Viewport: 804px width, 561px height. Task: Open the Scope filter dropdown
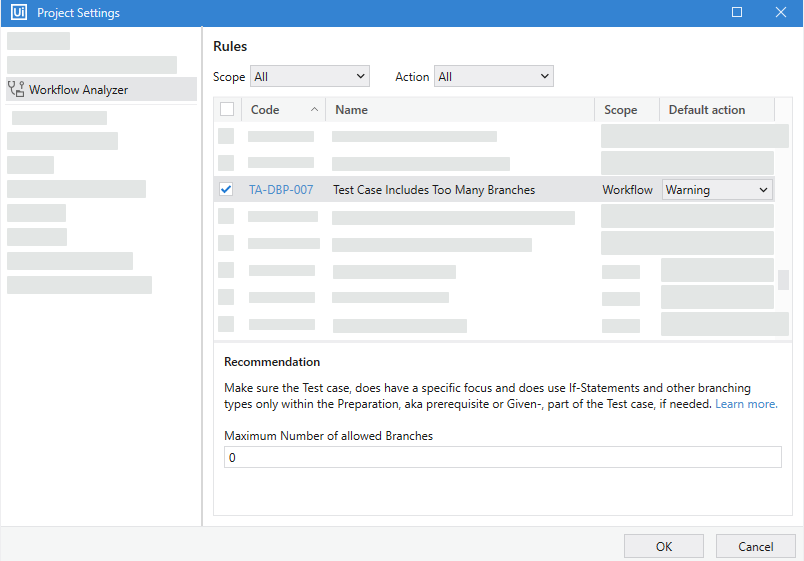pyautogui.click(x=309, y=77)
